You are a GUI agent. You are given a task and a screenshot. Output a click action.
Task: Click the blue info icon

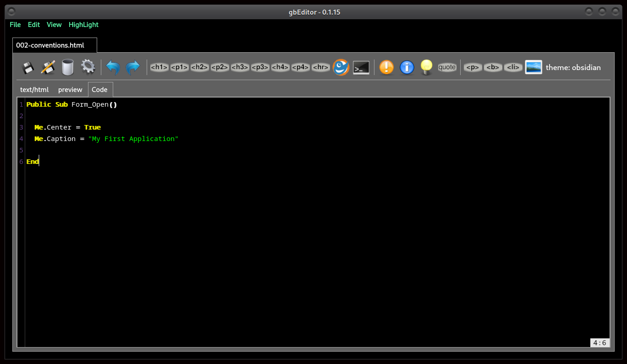(407, 67)
